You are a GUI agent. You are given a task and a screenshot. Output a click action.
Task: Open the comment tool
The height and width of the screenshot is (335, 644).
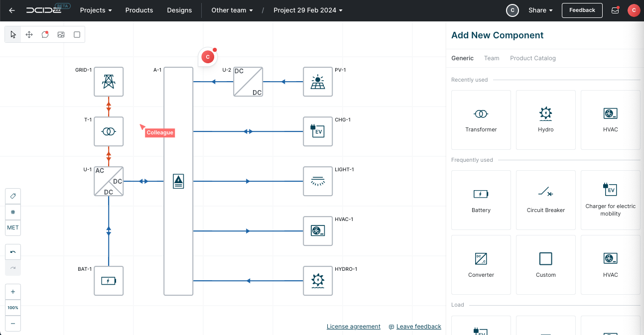point(45,34)
